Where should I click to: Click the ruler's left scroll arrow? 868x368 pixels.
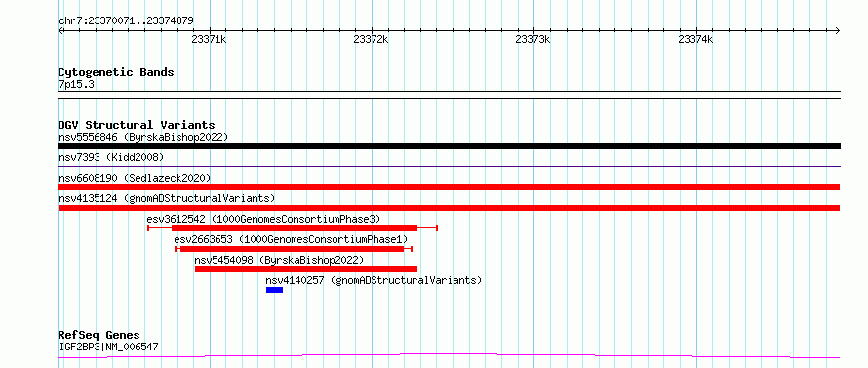pyautogui.click(x=60, y=30)
